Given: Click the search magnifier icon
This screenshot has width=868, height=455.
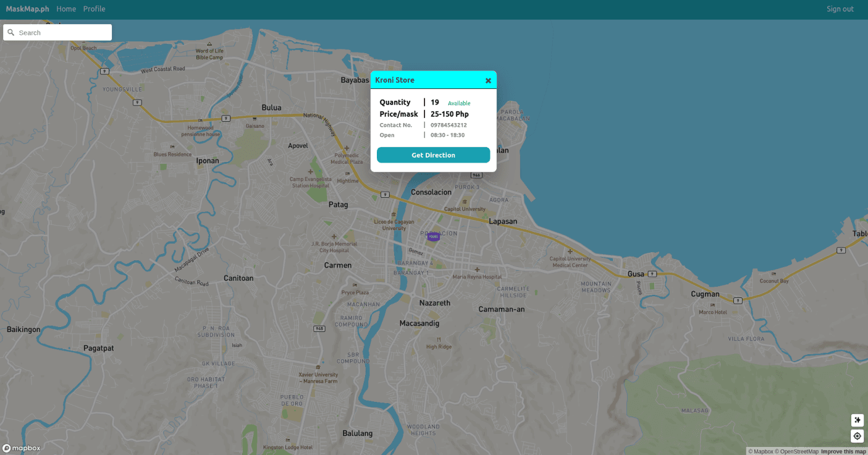Looking at the screenshot, I should tap(11, 32).
